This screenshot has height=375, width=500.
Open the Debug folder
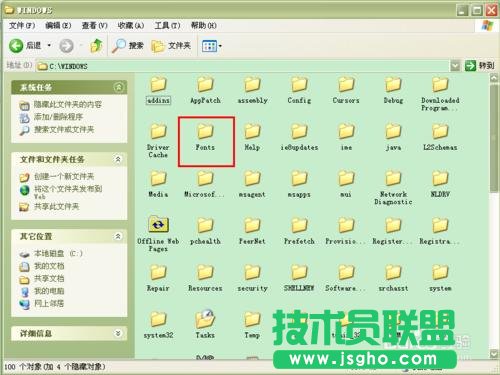tap(393, 91)
